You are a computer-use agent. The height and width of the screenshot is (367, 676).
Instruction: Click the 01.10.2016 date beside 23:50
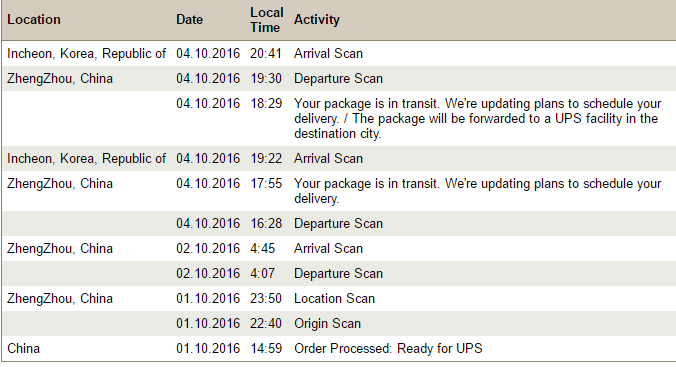click(x=208, y=298)
